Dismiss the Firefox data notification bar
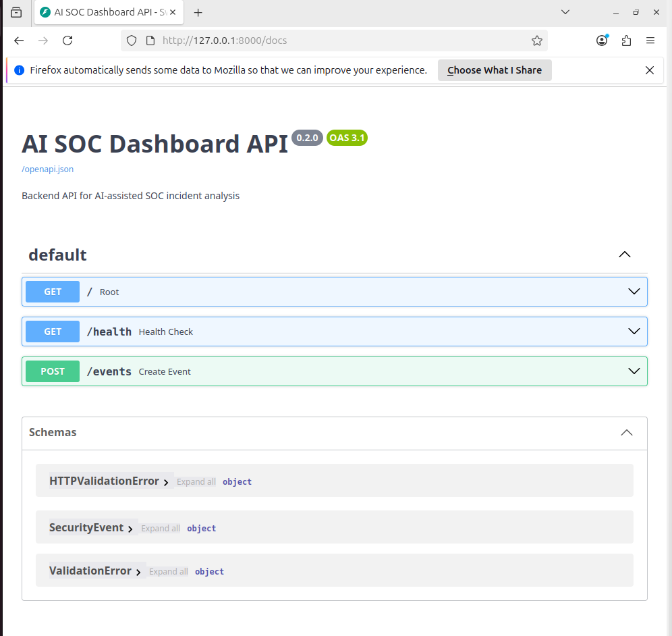 click(x=649, y=70)
